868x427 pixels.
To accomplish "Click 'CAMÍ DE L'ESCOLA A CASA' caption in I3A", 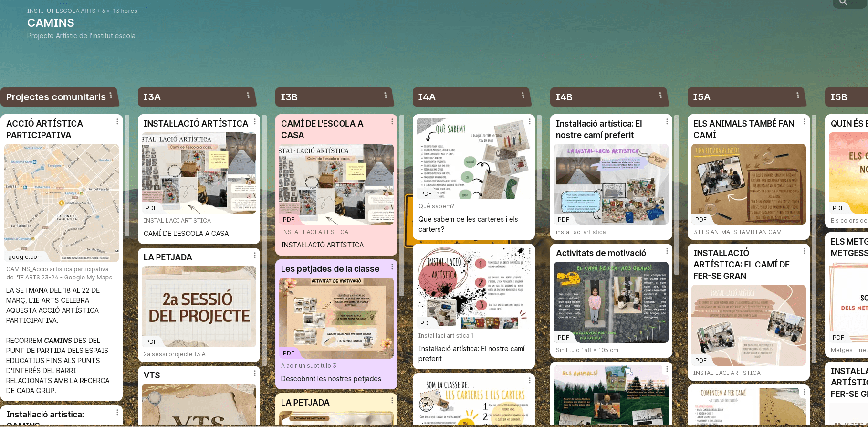I will [186, 234].
